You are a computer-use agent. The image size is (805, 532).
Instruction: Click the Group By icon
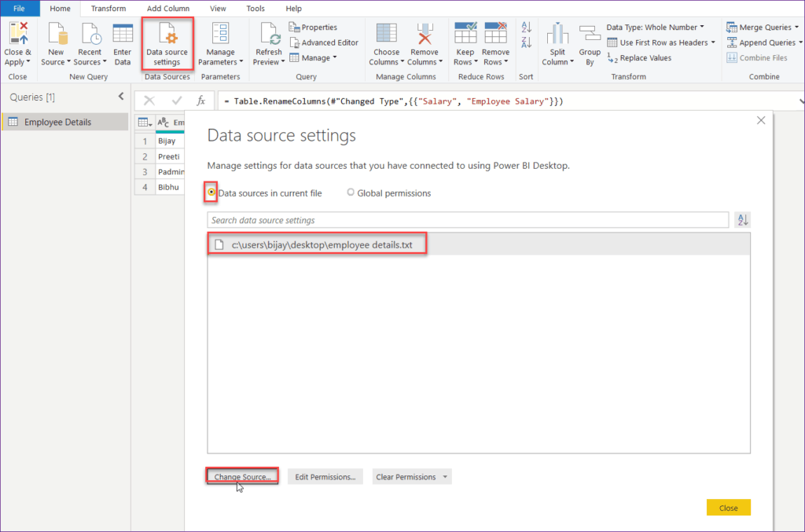click(x=590, y=35)
